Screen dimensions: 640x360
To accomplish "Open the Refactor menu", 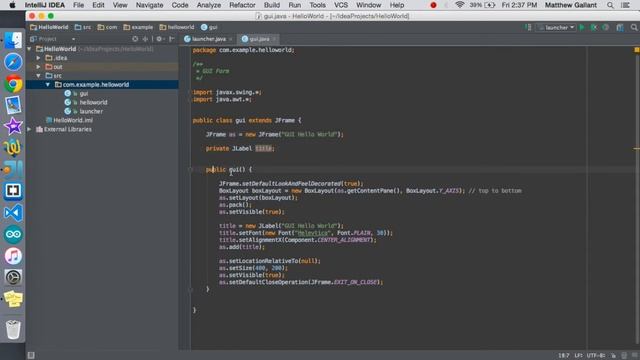I will (242, 5).
